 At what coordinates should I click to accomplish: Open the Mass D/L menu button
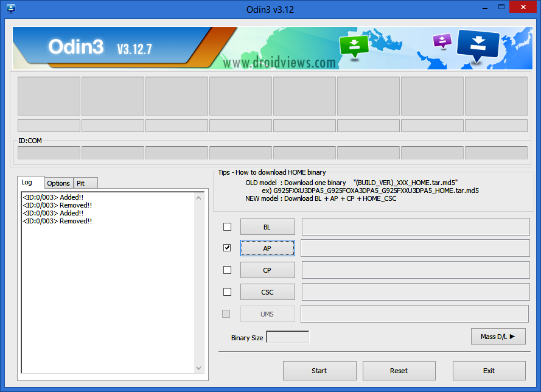498,337
